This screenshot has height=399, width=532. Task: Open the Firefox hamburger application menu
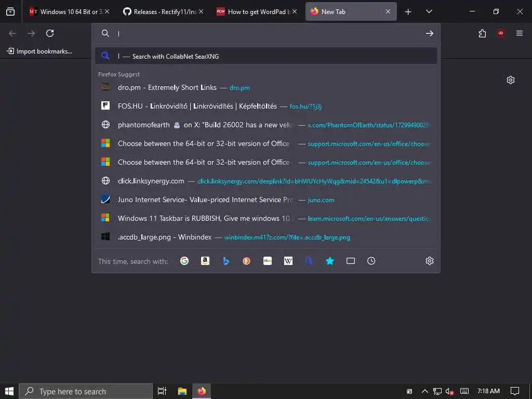coord(519,33)
